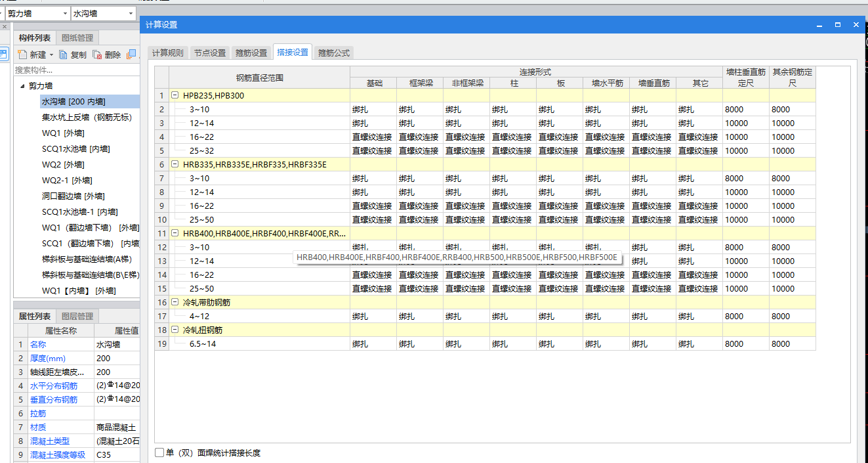
Task: Open the 图纸管理 tab
Action: coord(77,37)
